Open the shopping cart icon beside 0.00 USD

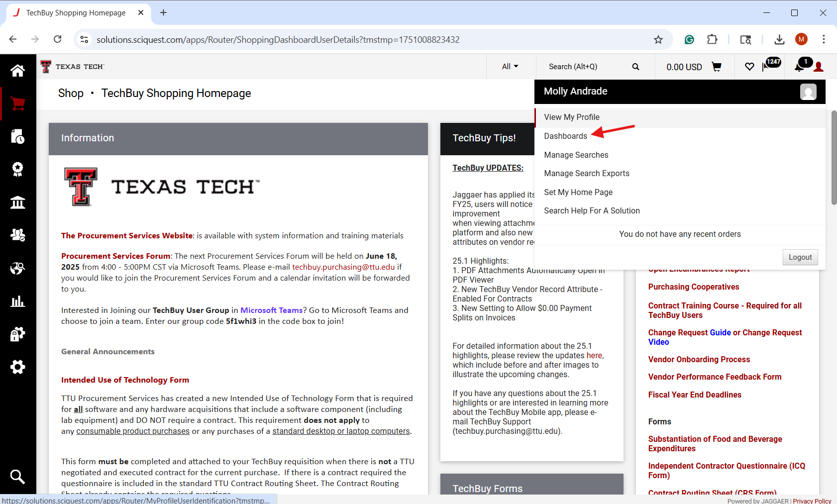coord(717,67)
